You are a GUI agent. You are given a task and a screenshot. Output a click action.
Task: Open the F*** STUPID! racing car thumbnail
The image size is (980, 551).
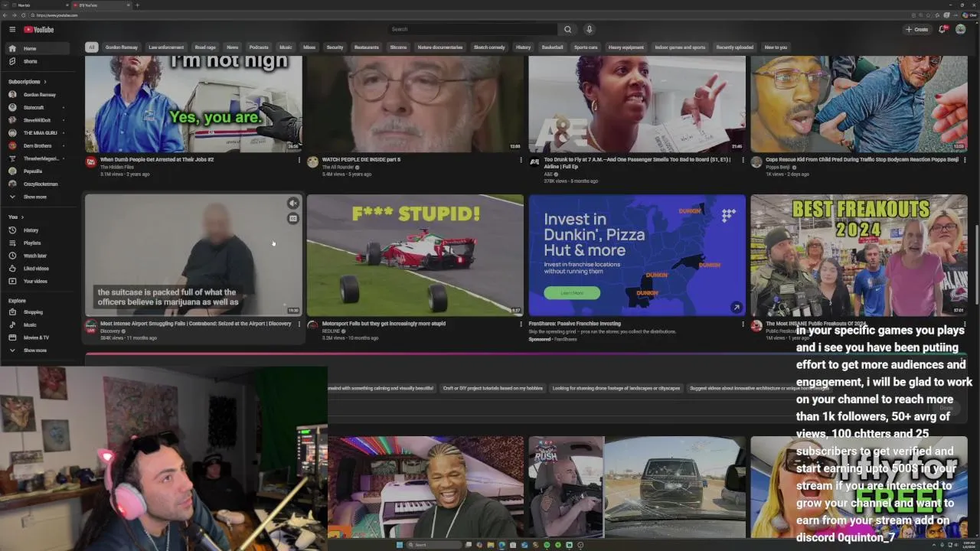(415, 255)
